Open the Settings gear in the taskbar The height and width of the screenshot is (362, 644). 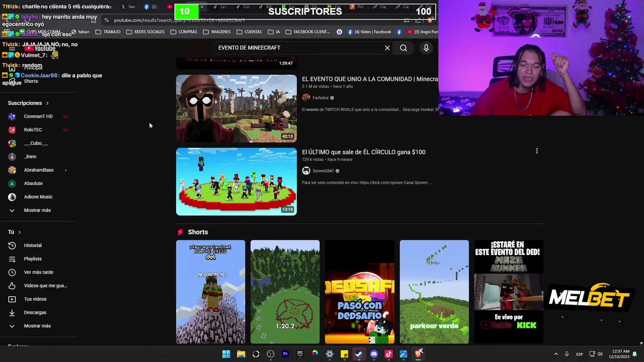(x=330, y=354)
